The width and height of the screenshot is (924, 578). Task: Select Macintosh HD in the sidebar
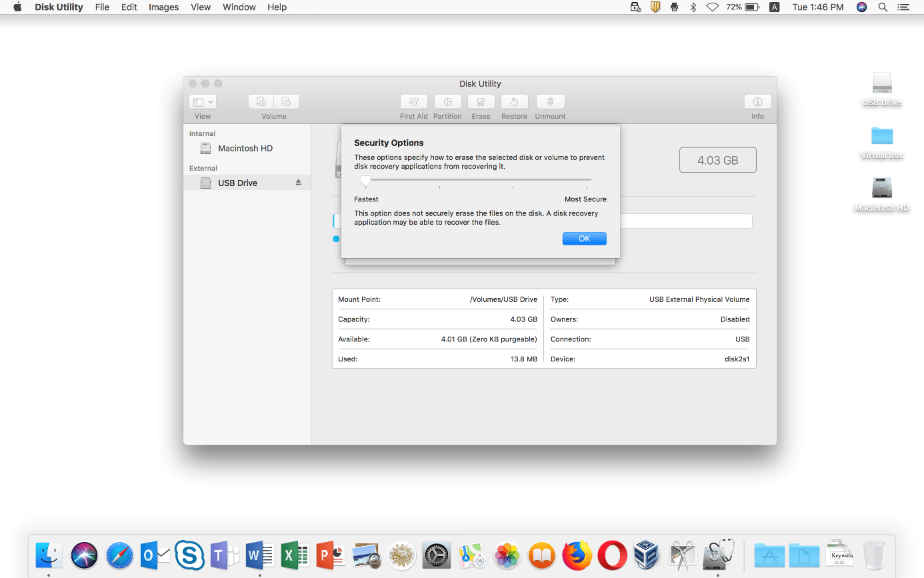pyautogui.click(x=246, y=148)
